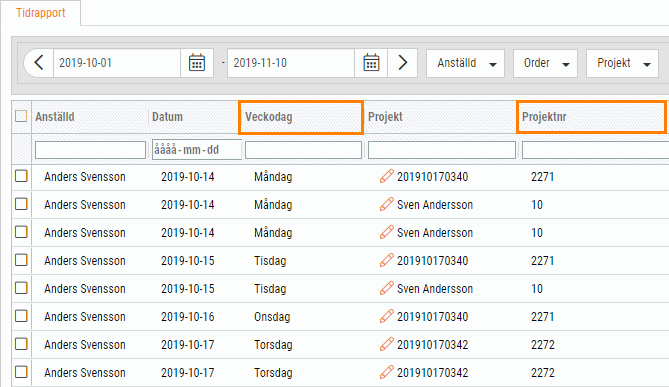Click the Datum column header

[167, 117]
